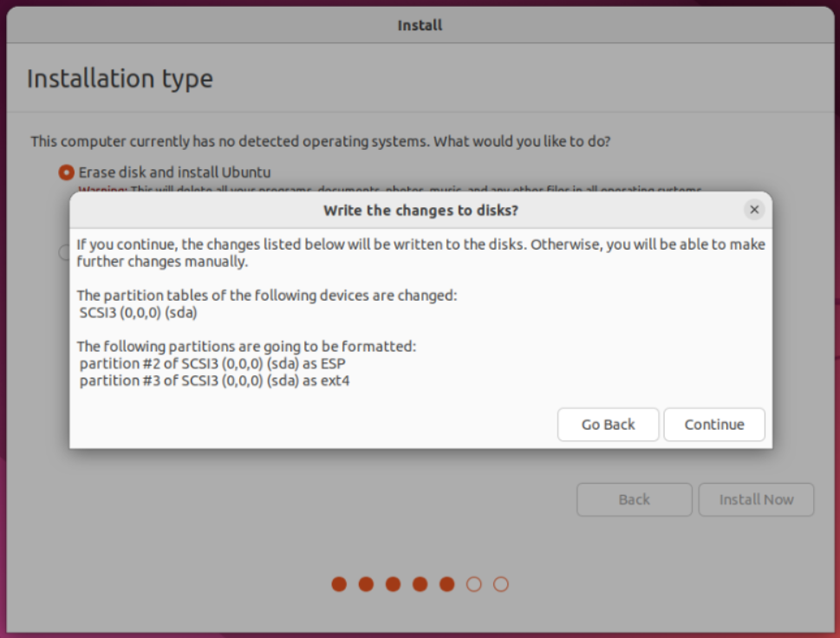Click the partition #3 ext4 line
This screenshot has height=638, width=840.
(214, 380)
